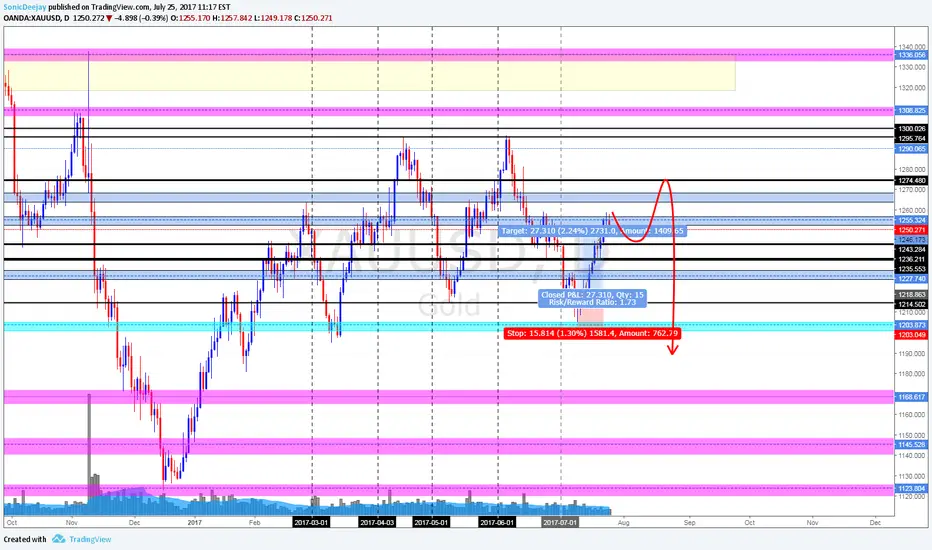932x550 pixels.
Task: Open the SonicDeejay author profile link
Action: [24, 7]
